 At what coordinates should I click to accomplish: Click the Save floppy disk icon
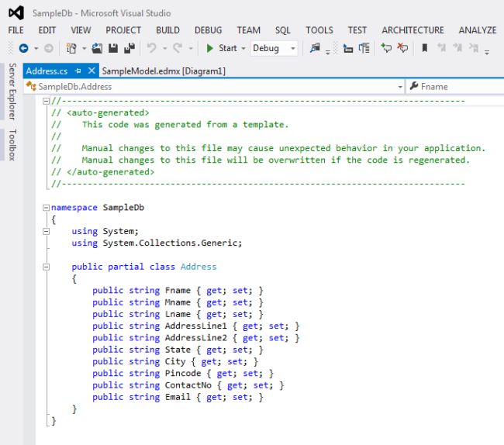113,48
